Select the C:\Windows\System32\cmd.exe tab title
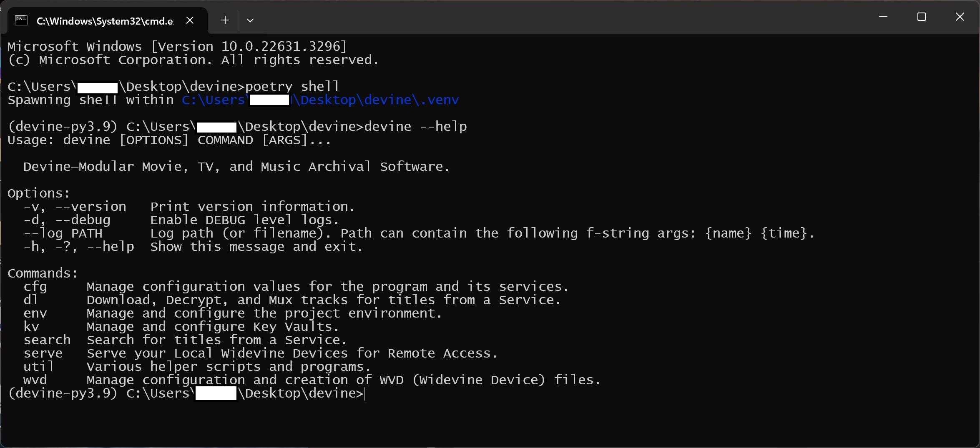This screenshot has width=980, height=448. coord(105,21)
